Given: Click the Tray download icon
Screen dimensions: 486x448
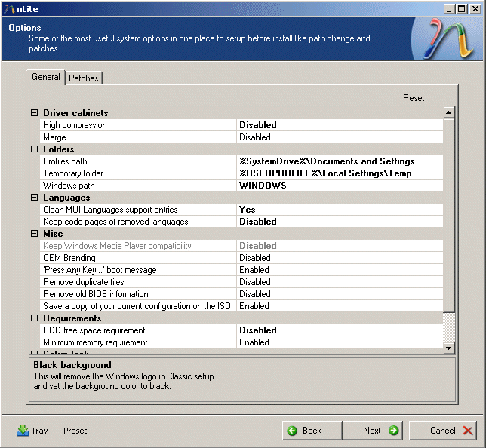Looking at the screenshot, I should (x=23, y=431).
